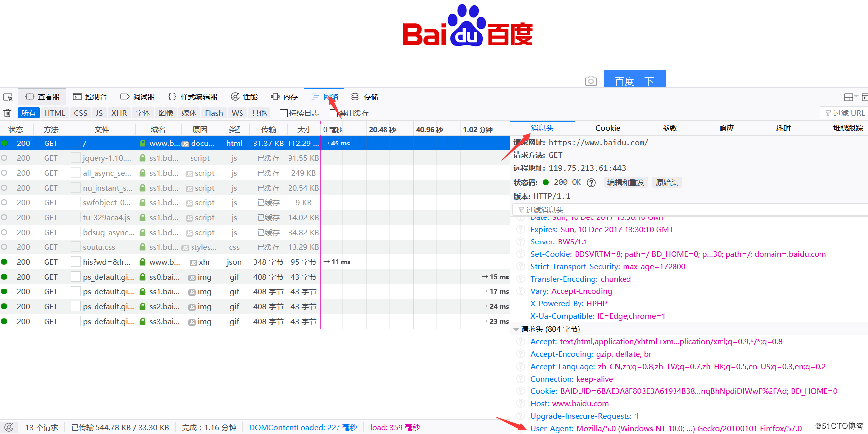Click the learn-more icon beside Server header
Screen dimensions: 868x434
pyautogui.click(x=521, y=242)
